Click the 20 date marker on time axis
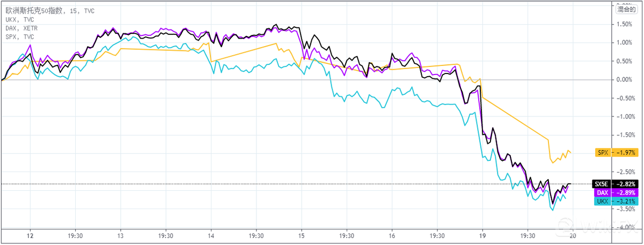 [x=573, y=235]
